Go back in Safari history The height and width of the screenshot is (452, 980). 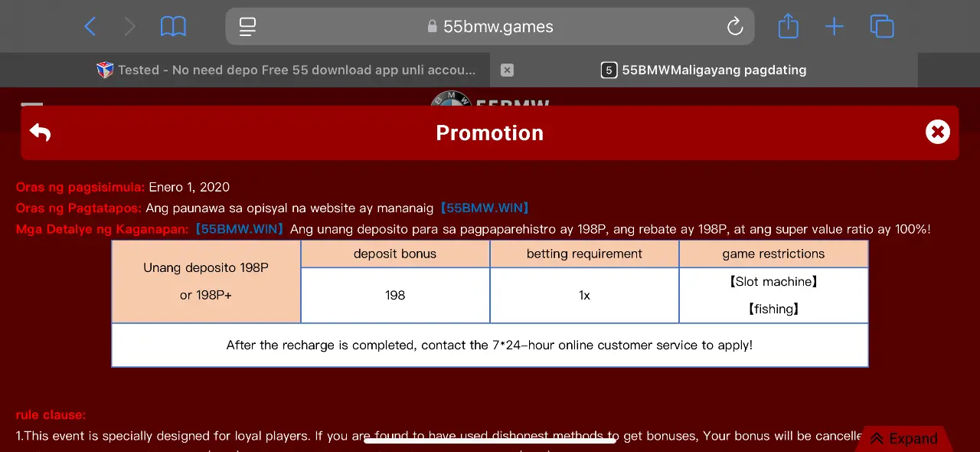pos(90,27)
